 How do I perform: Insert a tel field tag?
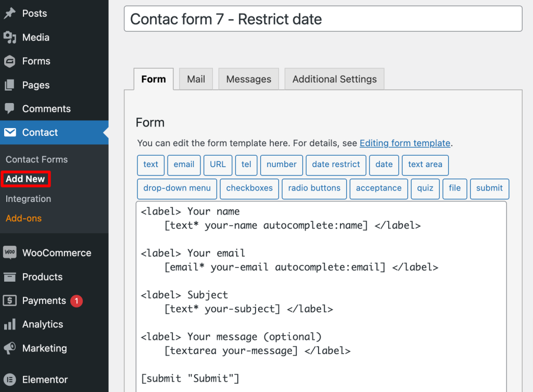(246, 165)
